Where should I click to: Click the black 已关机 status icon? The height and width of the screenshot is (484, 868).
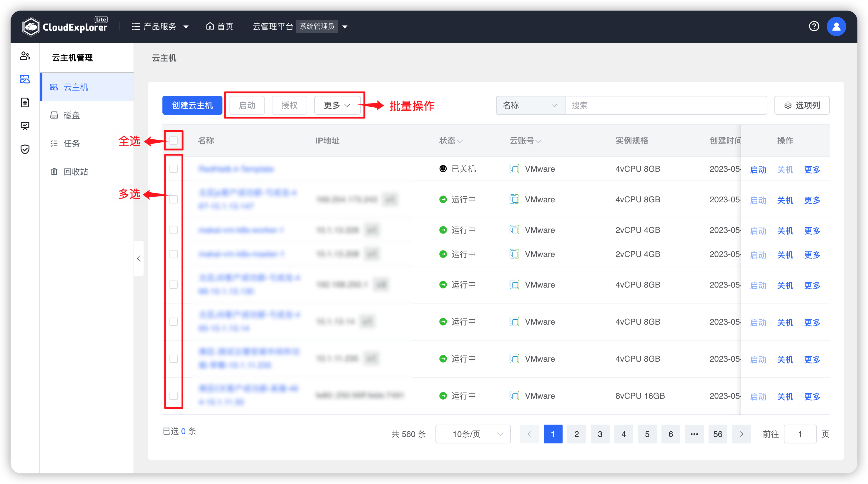click(443, 168)
